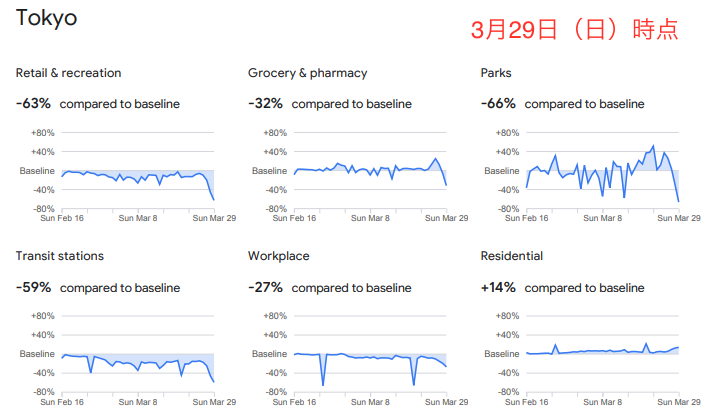This screenshot has width=723, height=414.
Task: Click the -32% grocery value
Action: (x=265, y=103)
